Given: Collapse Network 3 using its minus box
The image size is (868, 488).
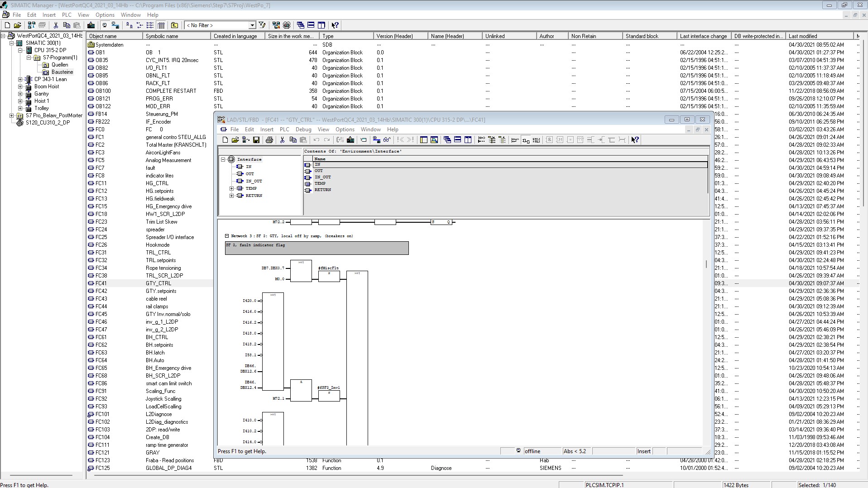Looking at the screenshot, I should (x=227, y=236).
